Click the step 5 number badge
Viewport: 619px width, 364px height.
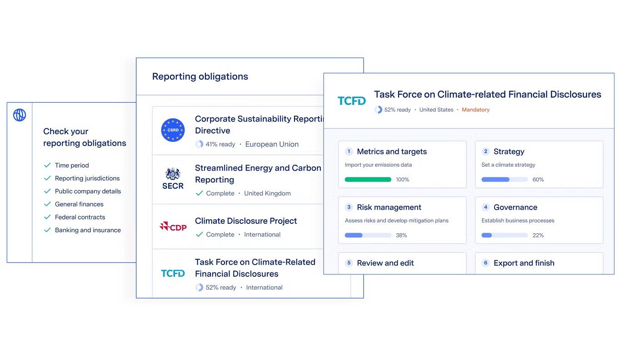pyautogui.click(x=349, y=263)
